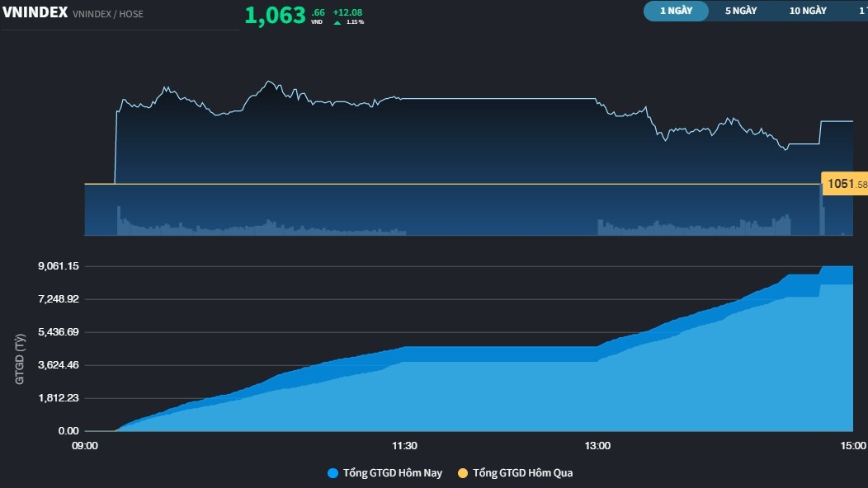Switch to the 5 NGÀY timeframe tab
868x488 pixels.
(741, 11)
